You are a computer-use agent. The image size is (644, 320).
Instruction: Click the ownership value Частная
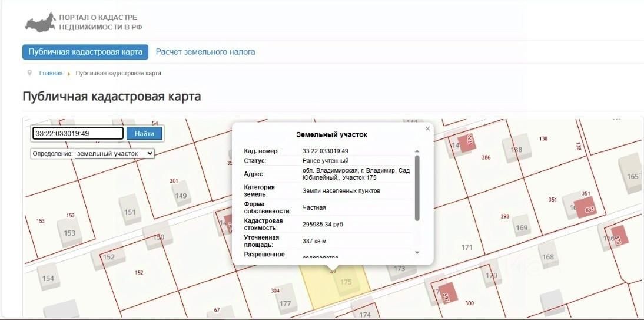tap(314, 207)
